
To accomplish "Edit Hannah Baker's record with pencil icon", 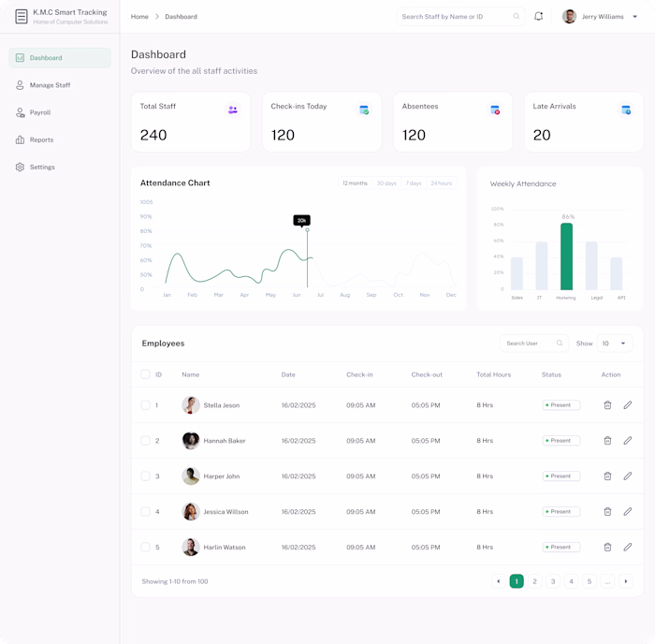I will coord(628,441).
